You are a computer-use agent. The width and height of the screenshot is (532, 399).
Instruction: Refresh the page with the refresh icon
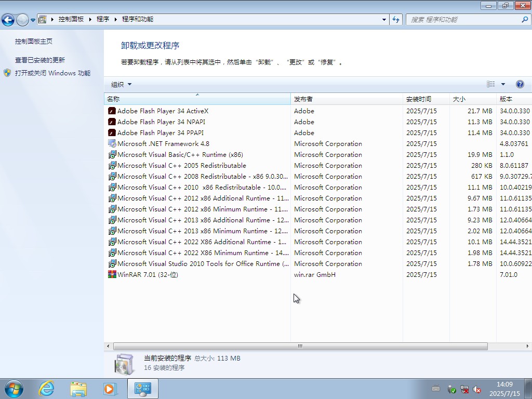[x=395, y=19]
